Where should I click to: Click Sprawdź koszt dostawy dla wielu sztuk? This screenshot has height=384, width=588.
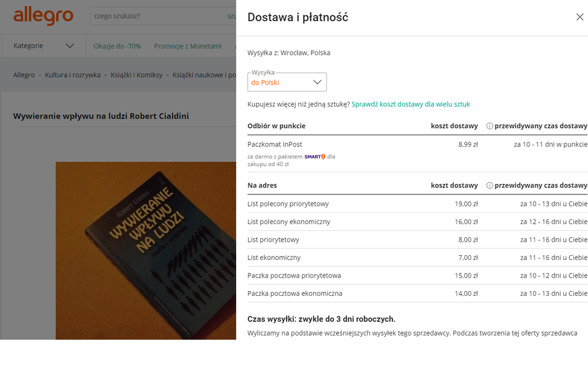click(x=411, y=104)
